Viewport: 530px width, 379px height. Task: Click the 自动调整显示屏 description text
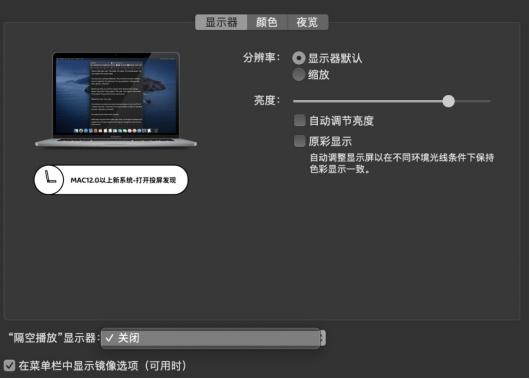pyautogui.click(x=402, y=163)
